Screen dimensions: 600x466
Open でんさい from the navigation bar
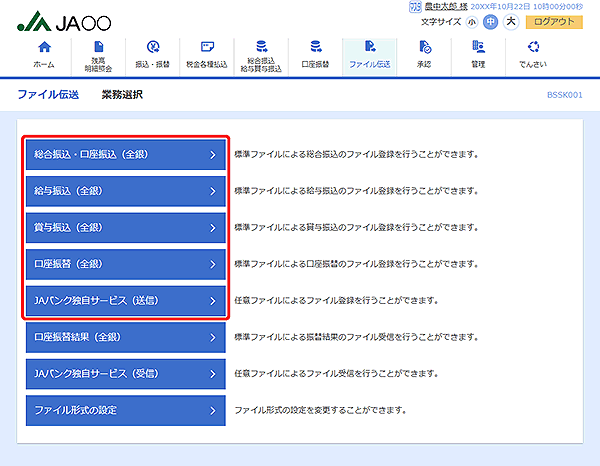(533, 57)
